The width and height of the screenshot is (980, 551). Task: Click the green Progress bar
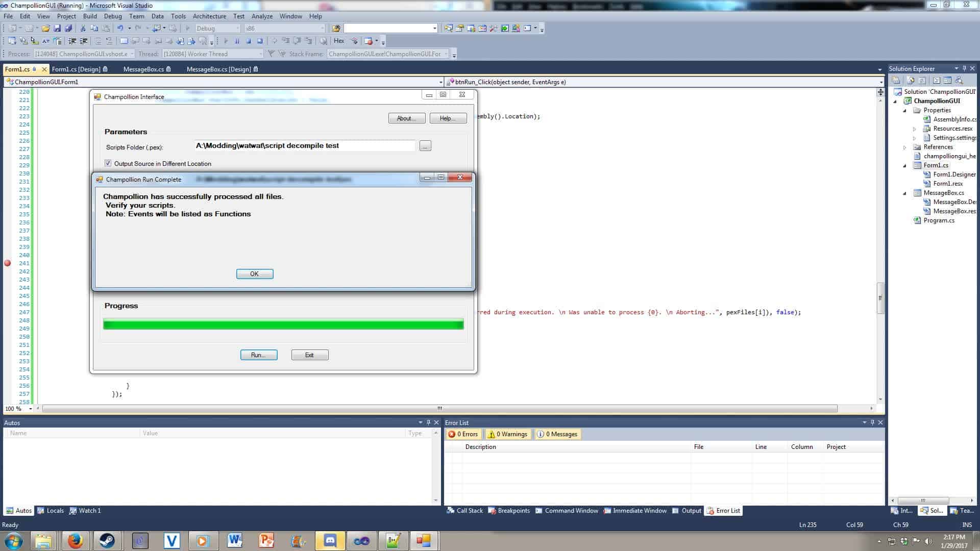[x=283, y=324]
